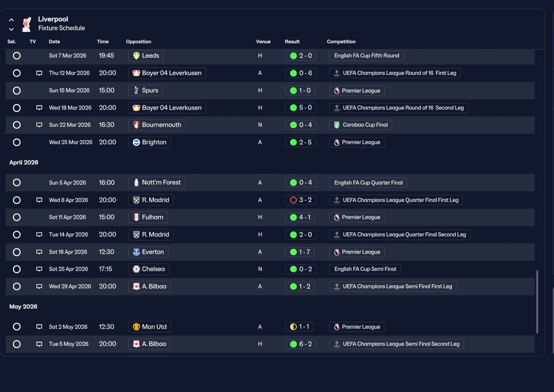Click the Liverpool club crest icon

(x=26, y=24)
